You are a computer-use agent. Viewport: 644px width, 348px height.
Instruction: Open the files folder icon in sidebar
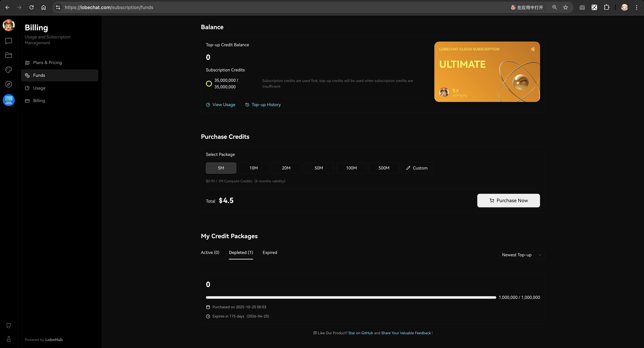click(x=9, y=55)
